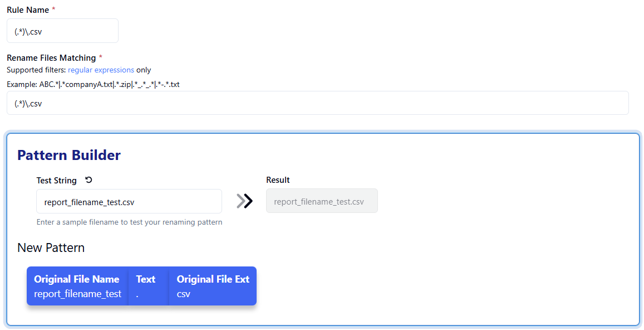Select the Original File Ext pattern block
This screenshot has height=330, width=644.
pos(213,286)
